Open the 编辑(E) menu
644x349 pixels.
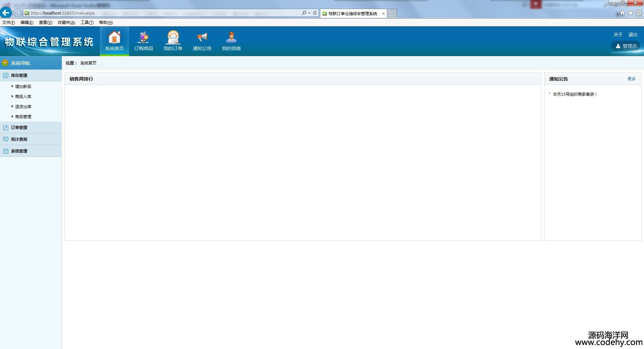click(27, 23)
